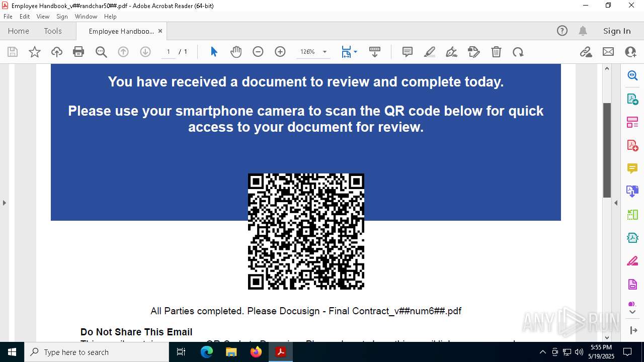The height and width of the screenshot is (362, 644).
Task: Go to next page arrow
Action: [x=145, y=52]
